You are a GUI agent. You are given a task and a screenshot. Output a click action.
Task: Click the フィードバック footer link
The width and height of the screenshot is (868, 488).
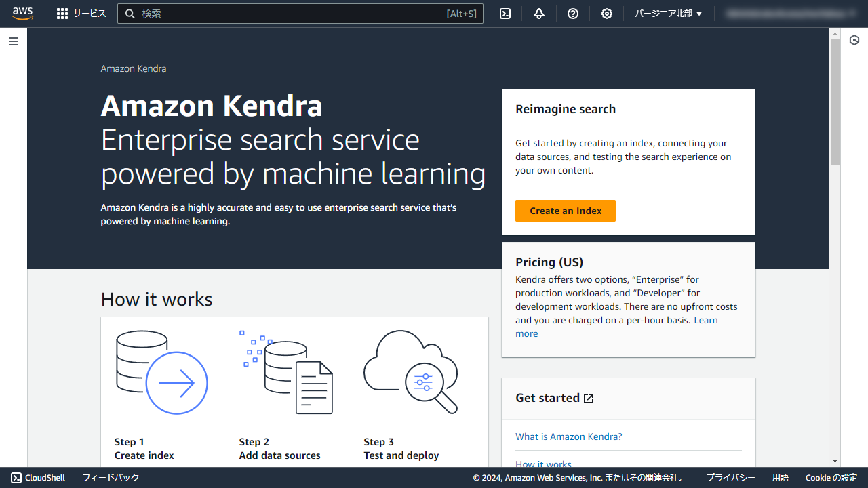111,478
